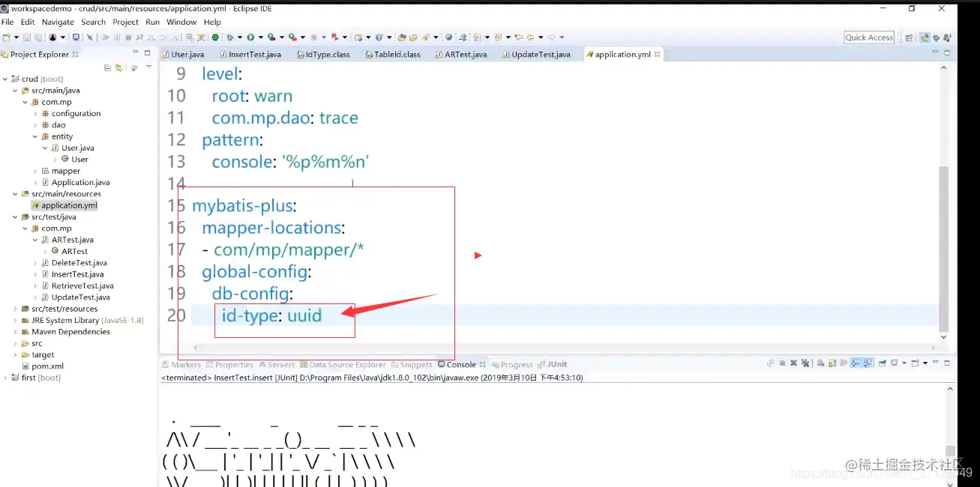
Task: Open the Markers view tab
Action: pos(181,365)
